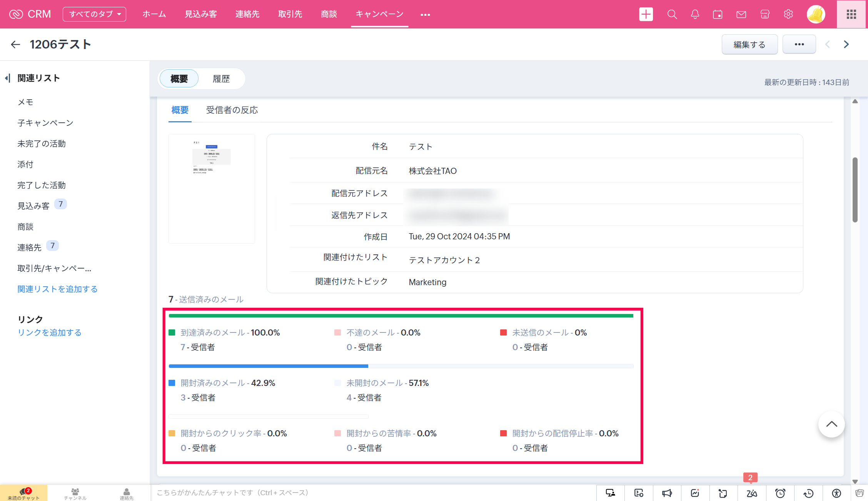Open the app launcher grid icon

(851, 15)
